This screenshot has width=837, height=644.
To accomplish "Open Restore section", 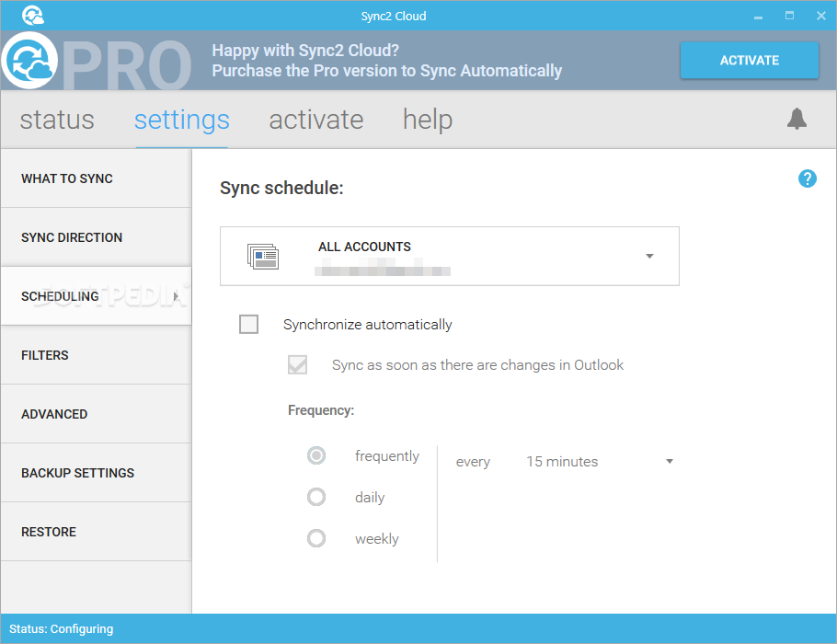I will click(x=96, y=532).
